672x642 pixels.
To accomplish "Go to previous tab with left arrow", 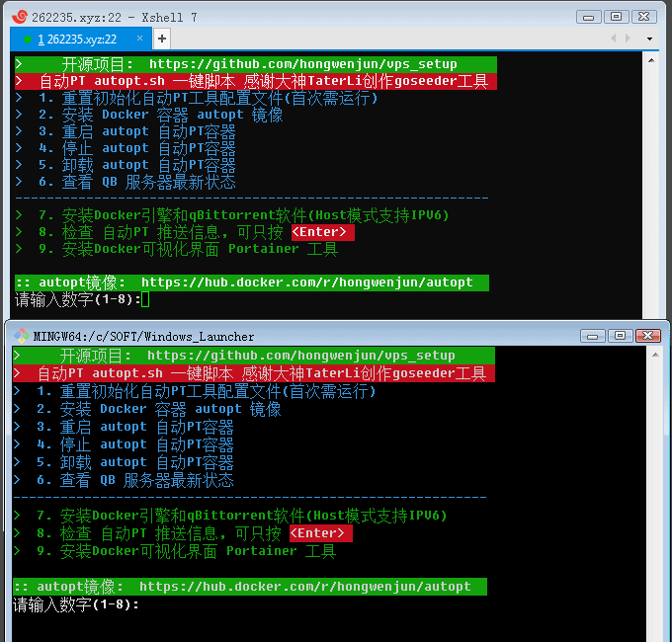I will coord(614,39).
